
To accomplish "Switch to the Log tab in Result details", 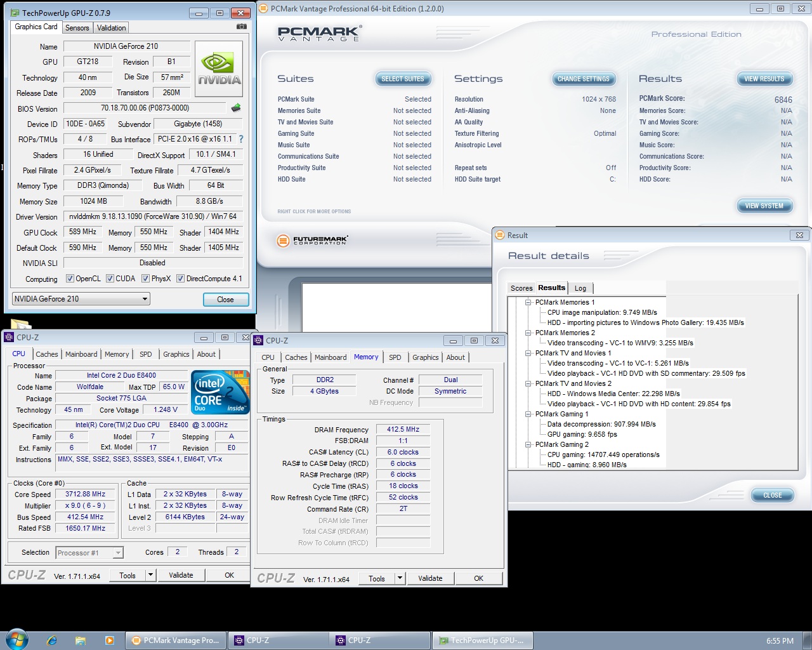I will pos(580,288).
